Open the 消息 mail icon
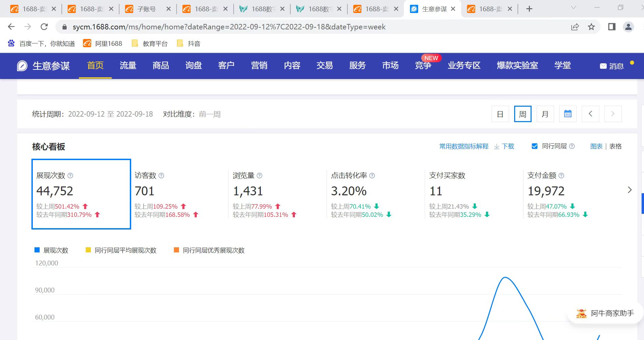Screen dimensions: 644x340 pos(603,66)
